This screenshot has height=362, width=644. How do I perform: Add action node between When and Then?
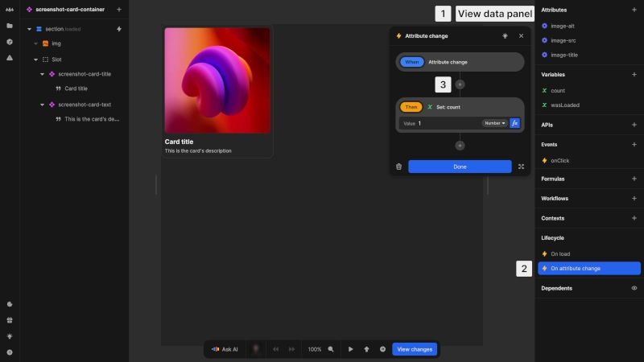tap(460, 84)
